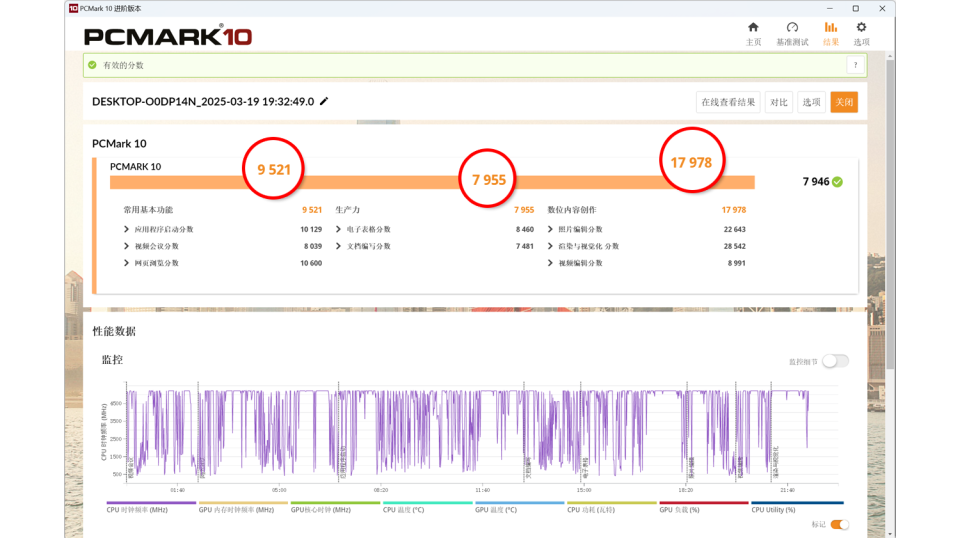The image size is (960, 538).
Task: Click the 性能数据 heading
Action: point(114,331)
